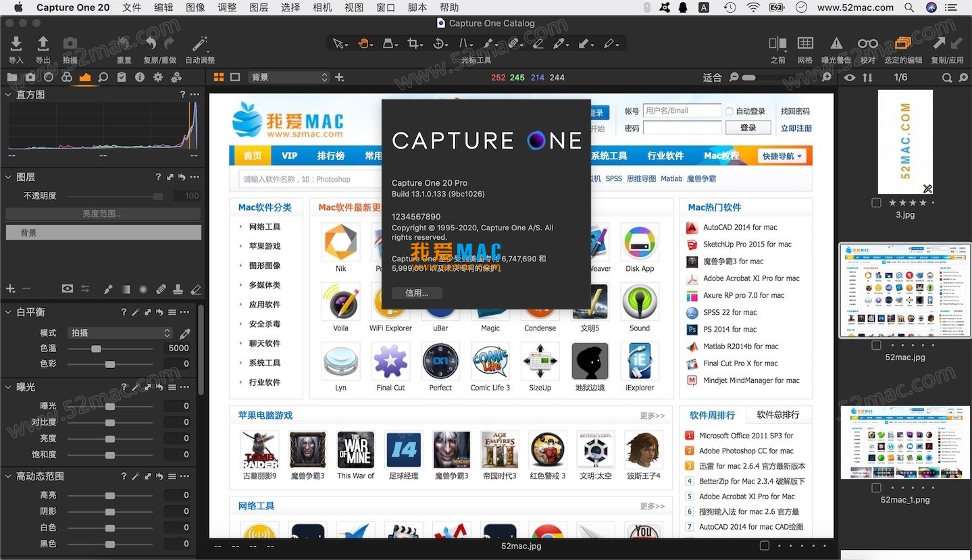
Task: Open the Color three-circles tool tab
Action: 66,77
